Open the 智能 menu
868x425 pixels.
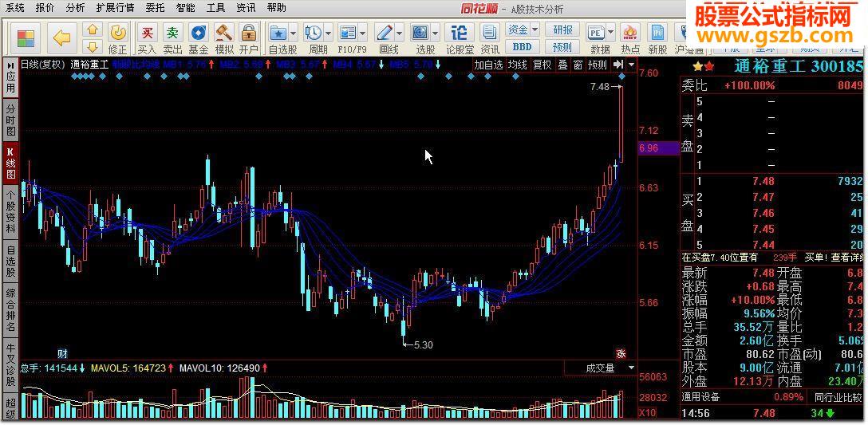point(185,8)
